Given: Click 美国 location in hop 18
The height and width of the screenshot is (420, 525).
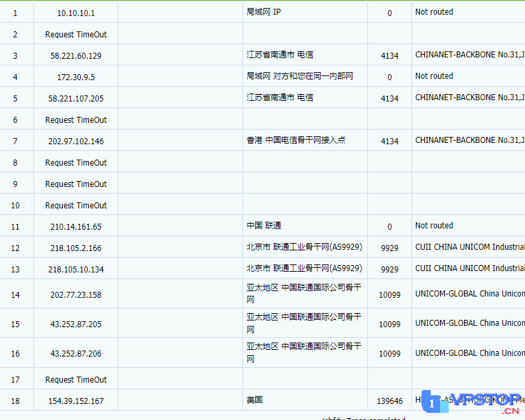Looking at the screenshot, I should pos(254,400).
